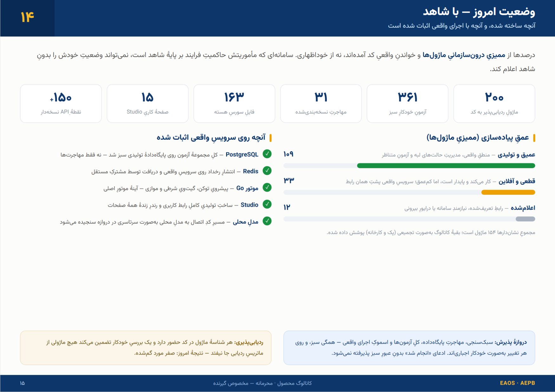Select the check mark beside مدلِ محلی
Image resolution: width=555 pixels, height=392 pixels.
point(267,221)
